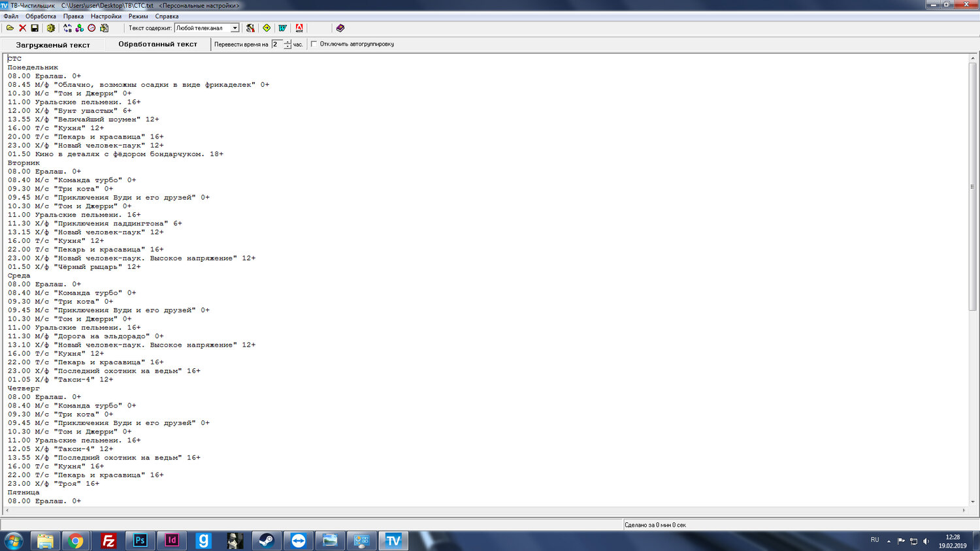Screen dimensions: 980x551
Task: Click the vertical scrollbar thumb
Action: tap(973, 187)
